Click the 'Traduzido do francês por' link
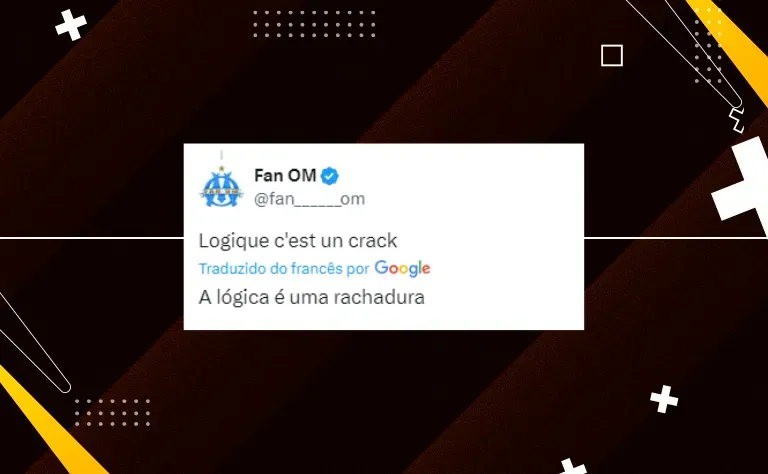768x474 pixels. click(284, 269)
